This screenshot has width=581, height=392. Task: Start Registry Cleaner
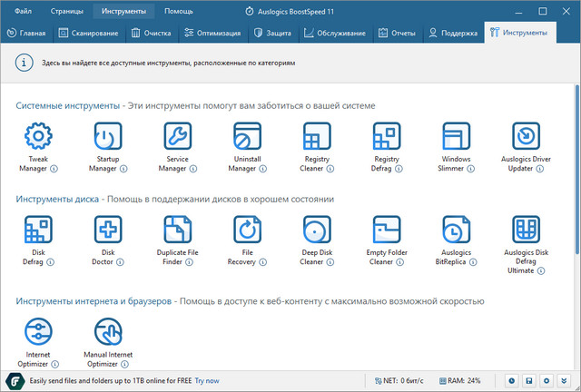(317, 137)
